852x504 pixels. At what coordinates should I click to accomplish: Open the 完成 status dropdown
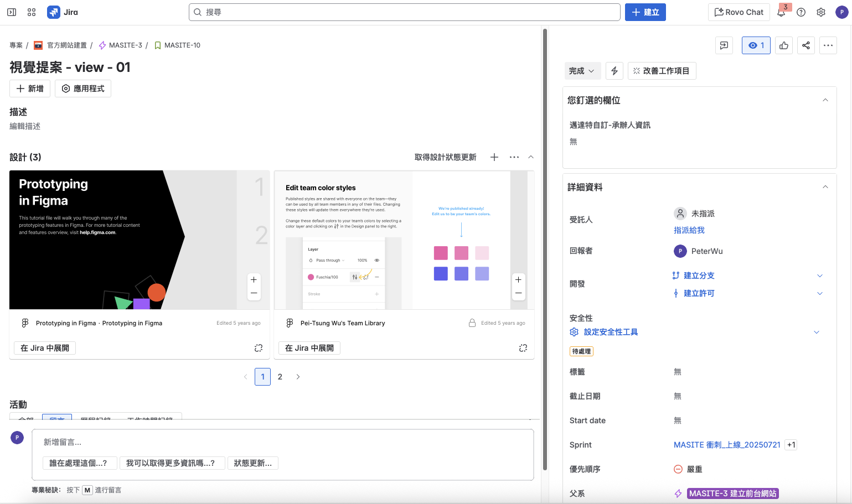(581, 71)
